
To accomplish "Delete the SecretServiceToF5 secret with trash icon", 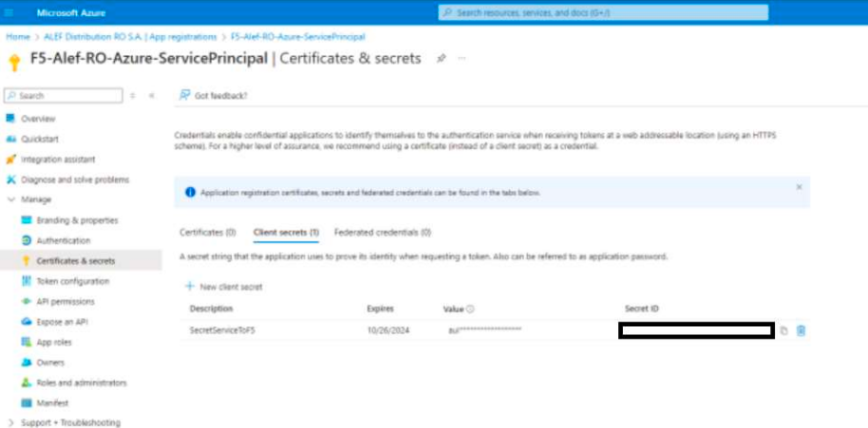I will 801,330.
